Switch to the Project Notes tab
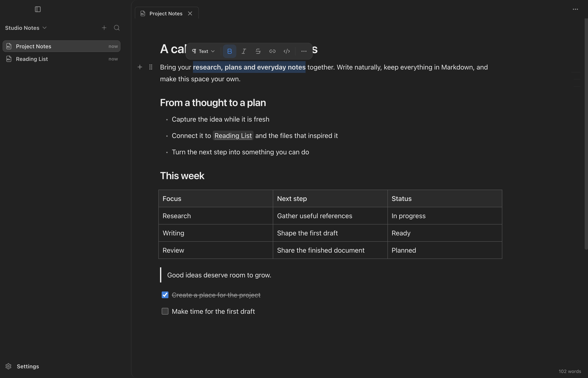The height and width of the screenshot is (378, 588). coord(167,13)
